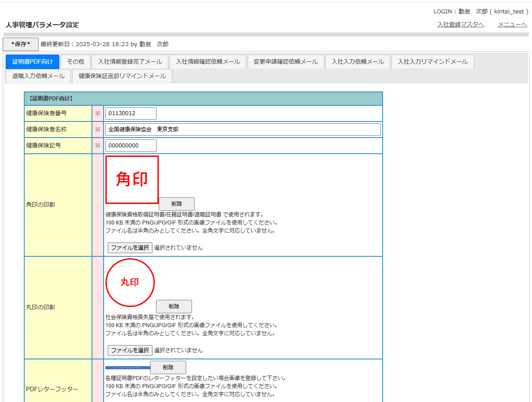Click the 健康保険者番号 input field
The width and height of the screenshot is (532, 402).
(x=131, y=113)
